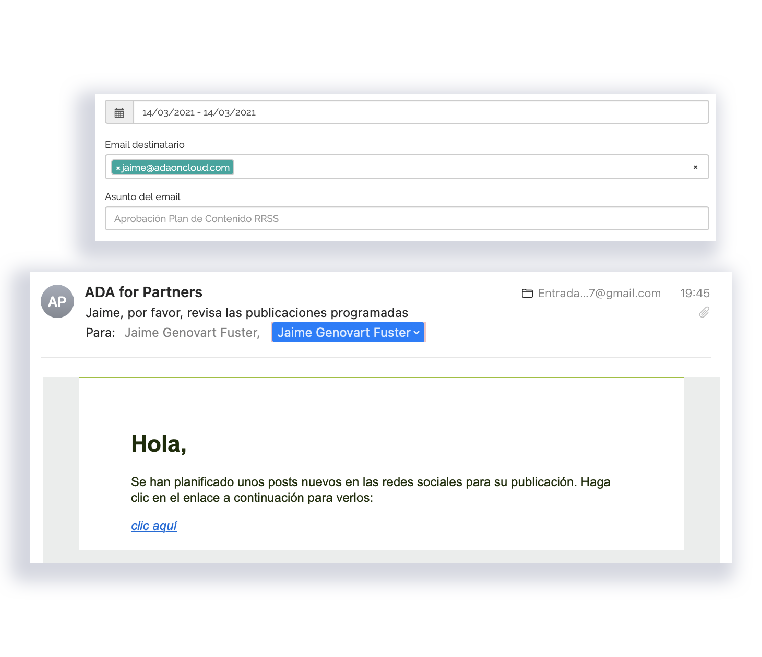The height and width of the screenshot is (657, 762).
Task: Click the email subject line 'Jaime, por favor'
Action: click(247, 313)
